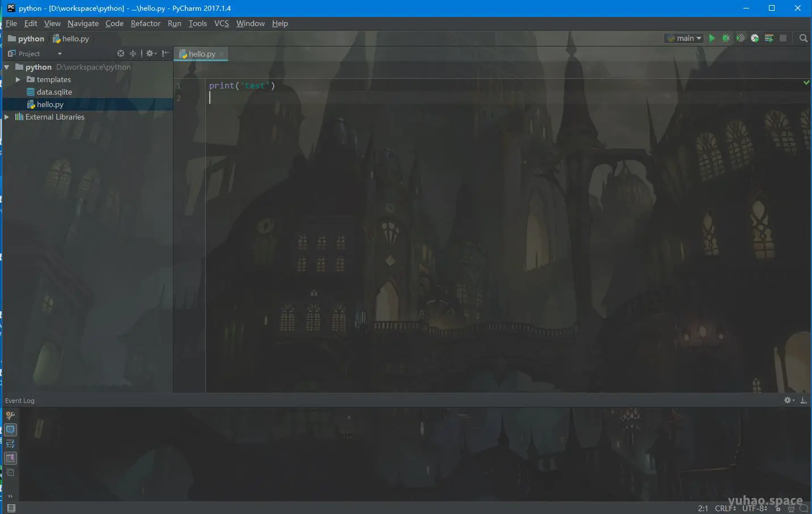This screenshot has height=514, width=812.
Task: Expand the templates folder
Action: (19, 79)
